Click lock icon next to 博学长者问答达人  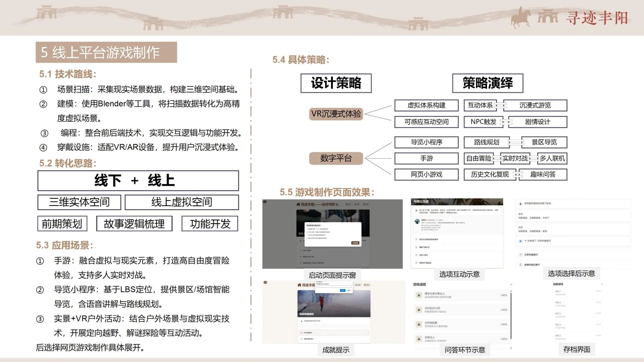(x=419, y=295)
